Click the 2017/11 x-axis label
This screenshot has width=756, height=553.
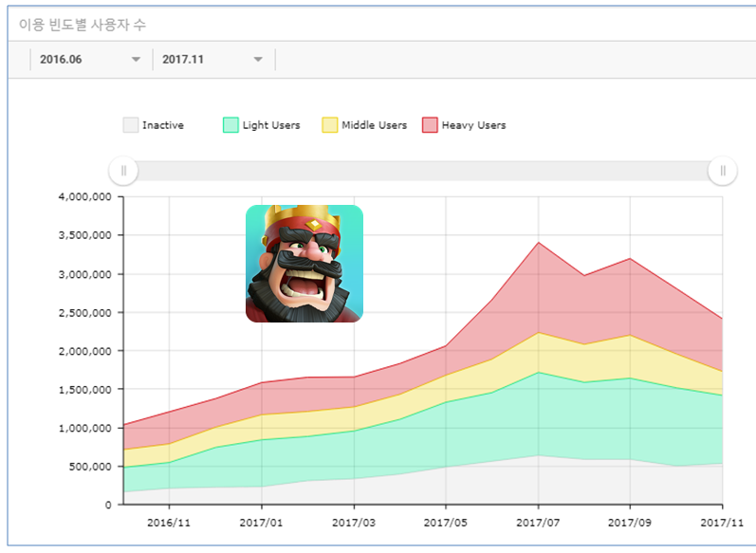tap(722, 523)
